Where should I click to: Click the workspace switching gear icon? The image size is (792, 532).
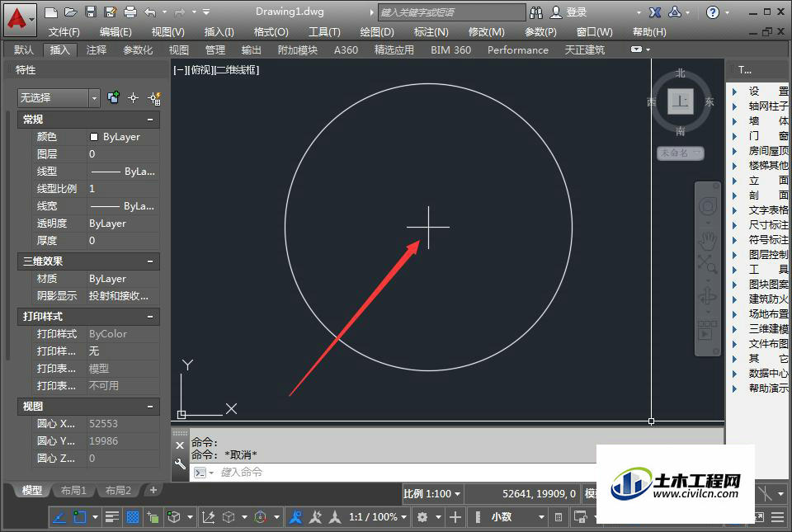422,517
